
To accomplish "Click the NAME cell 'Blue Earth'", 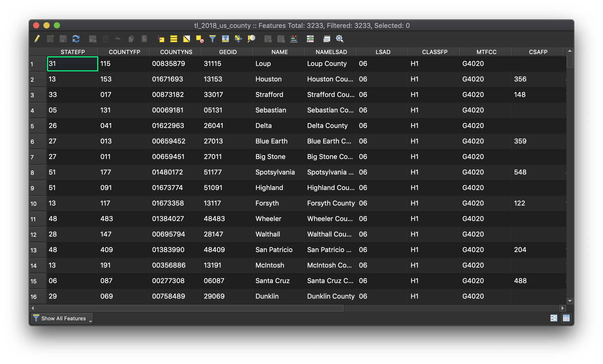I will click(279, 141).
